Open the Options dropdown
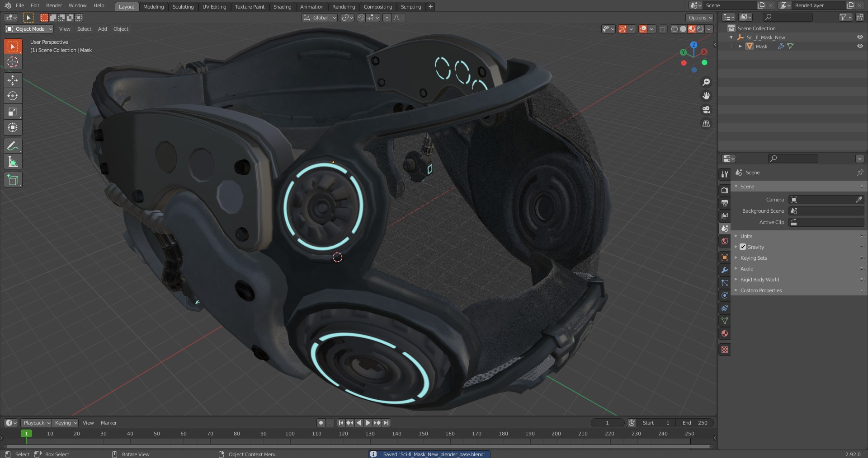The image size is (868, 458). coord(700,18)
